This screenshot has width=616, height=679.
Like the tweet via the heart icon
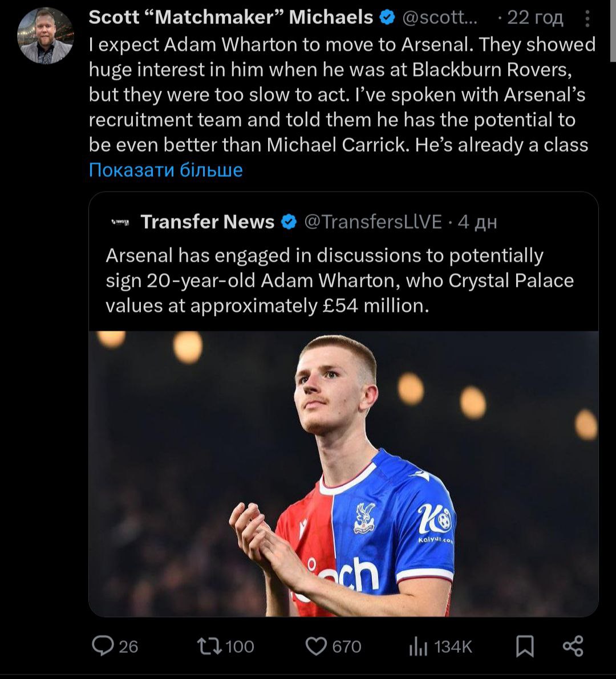(315, 646)
